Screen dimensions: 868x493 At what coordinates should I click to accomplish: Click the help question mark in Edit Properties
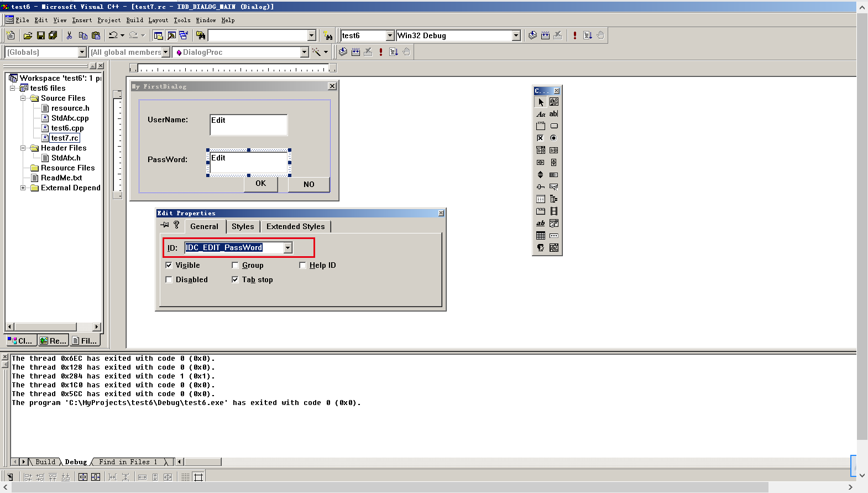click(x=176, y=225)
